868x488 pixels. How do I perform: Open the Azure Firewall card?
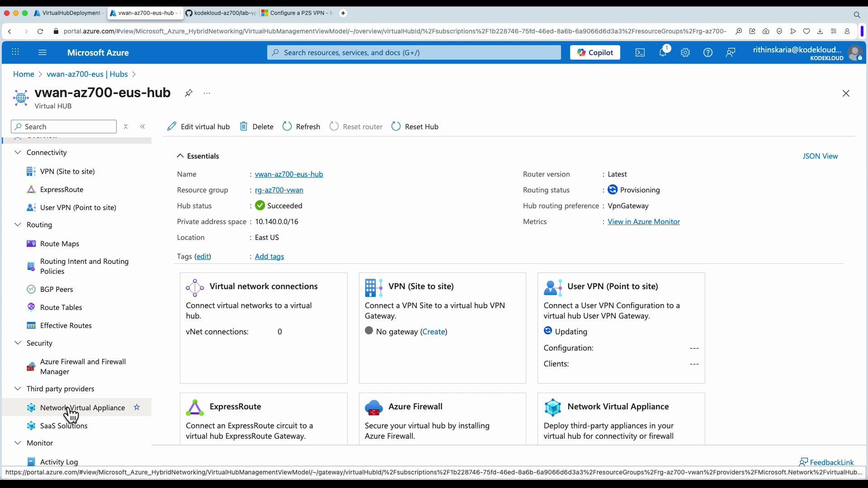443,419
